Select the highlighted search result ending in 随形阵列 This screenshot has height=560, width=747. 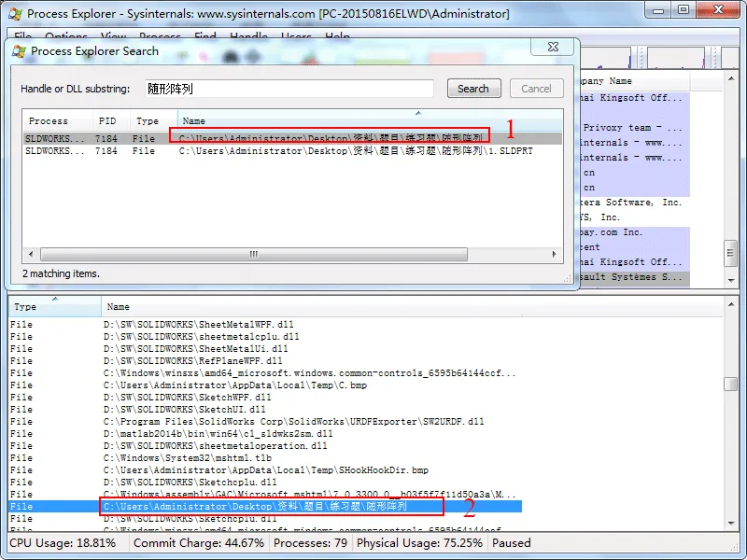(292, 138)
